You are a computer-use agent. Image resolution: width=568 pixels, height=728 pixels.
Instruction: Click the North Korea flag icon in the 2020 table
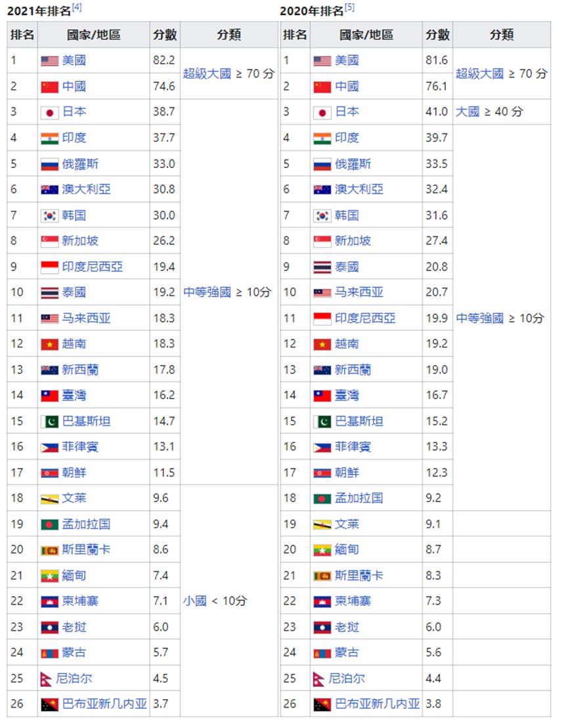point(323,472)
